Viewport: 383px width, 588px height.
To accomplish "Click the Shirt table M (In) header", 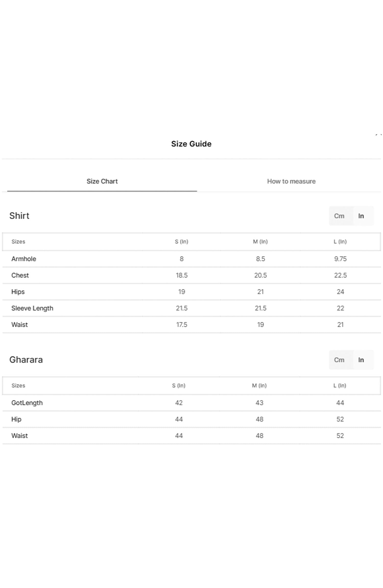I will (260, 242).
